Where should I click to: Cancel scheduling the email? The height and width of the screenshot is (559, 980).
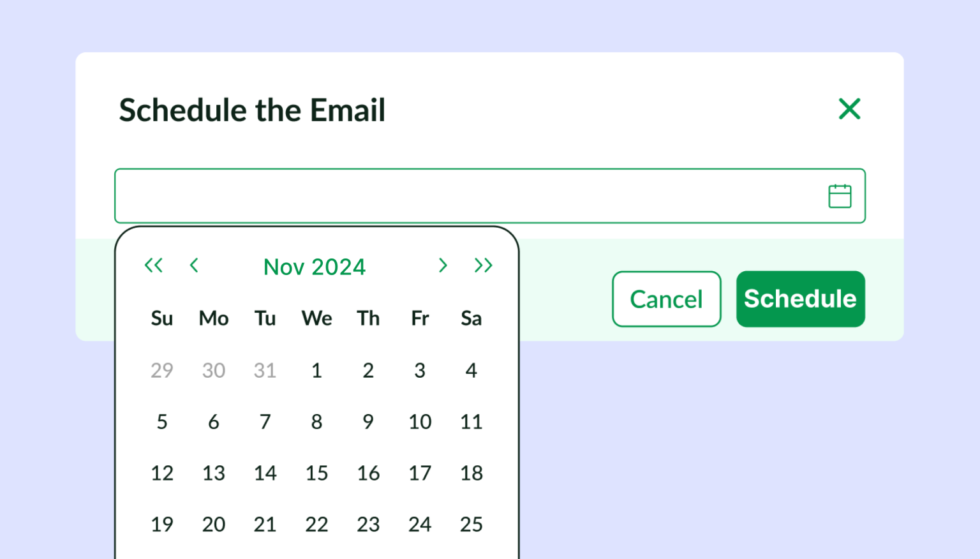click(666, 299)
